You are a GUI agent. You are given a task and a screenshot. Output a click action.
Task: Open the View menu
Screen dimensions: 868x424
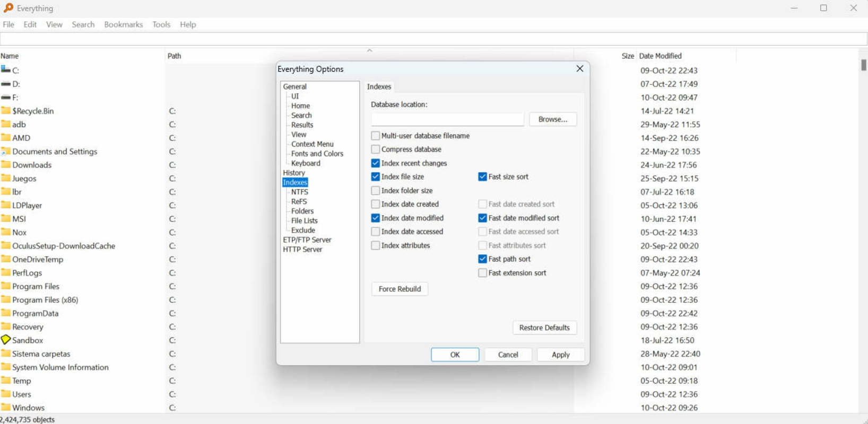pyautogui.click(x=54, y=24)
